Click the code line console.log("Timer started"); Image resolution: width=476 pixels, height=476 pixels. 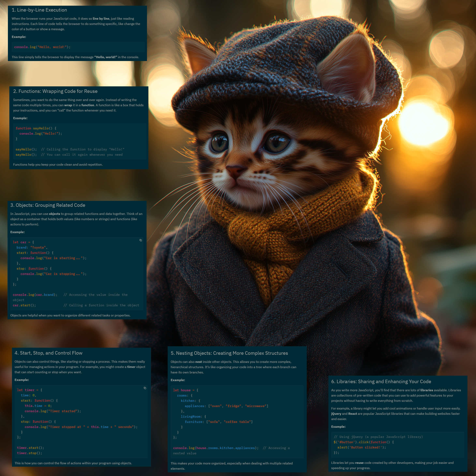(x=53, y=411)
